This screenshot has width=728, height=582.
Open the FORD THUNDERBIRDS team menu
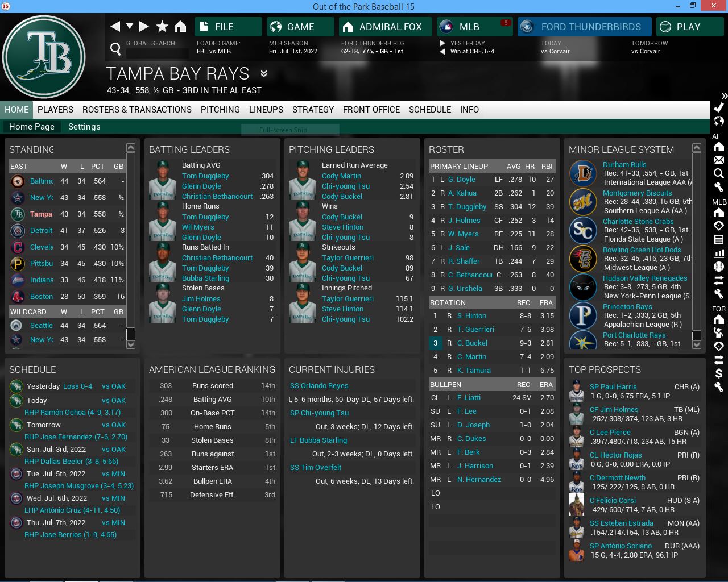584,27
